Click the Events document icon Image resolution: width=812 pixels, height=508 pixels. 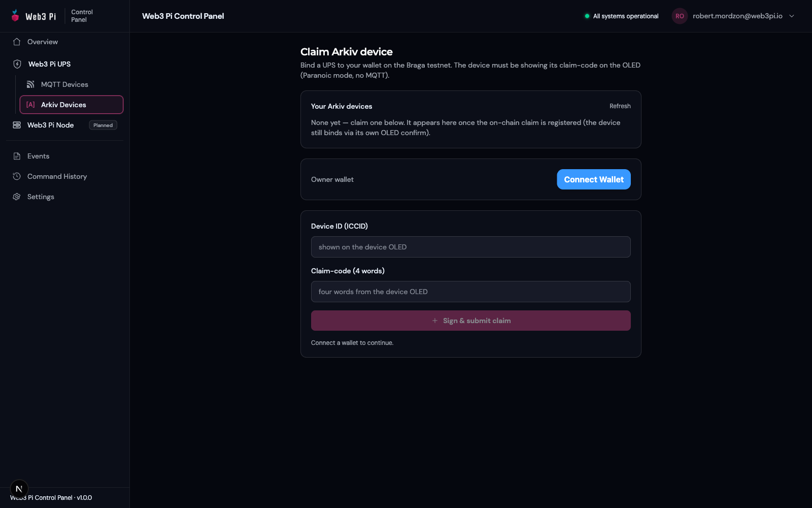click(17, 156)
